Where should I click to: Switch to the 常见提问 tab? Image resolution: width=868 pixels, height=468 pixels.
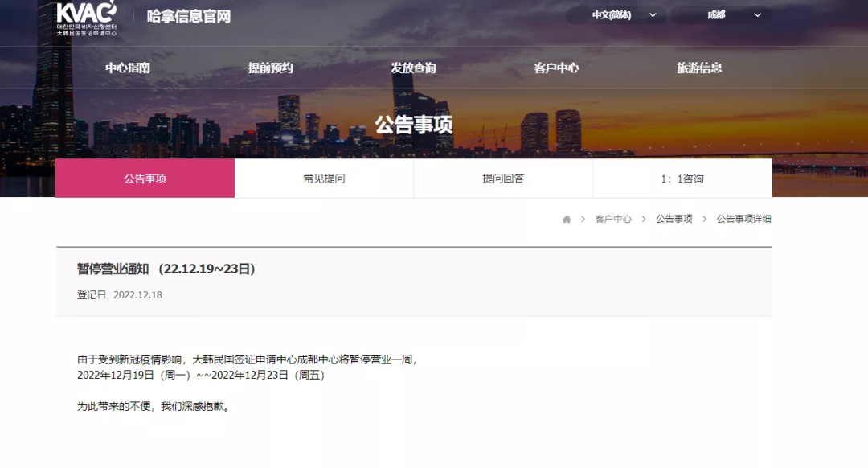[323, 179]
